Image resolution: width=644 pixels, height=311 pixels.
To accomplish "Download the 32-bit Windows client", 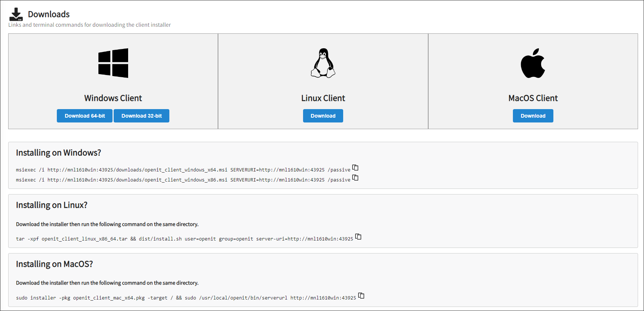I will (x=142, y=116).
